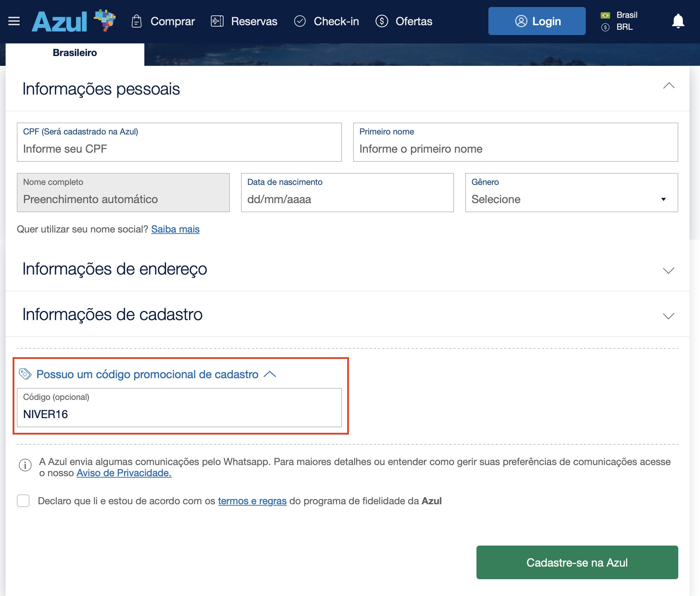This screenshot has width=700, height=596.
Task: Click the BRL currency label
Action: (625, 27)
